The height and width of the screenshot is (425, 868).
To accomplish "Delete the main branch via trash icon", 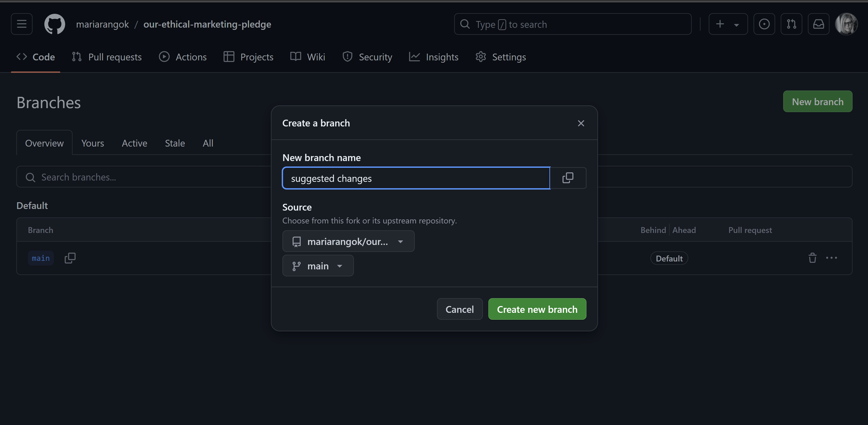I will 812,258.
